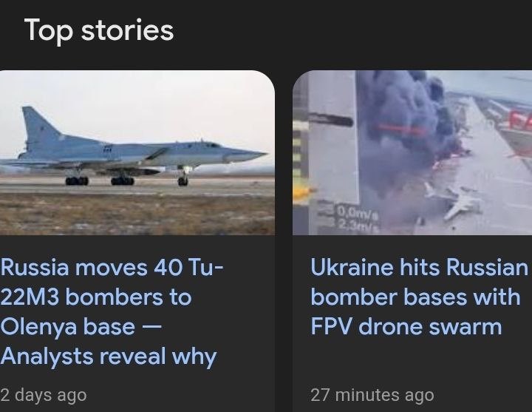Click the red marking in drone footage

(x=400, y=129)
